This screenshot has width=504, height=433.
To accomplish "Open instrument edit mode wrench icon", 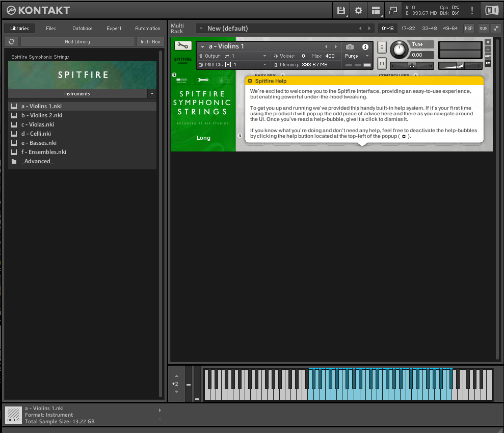I will [x=183, y=46].
